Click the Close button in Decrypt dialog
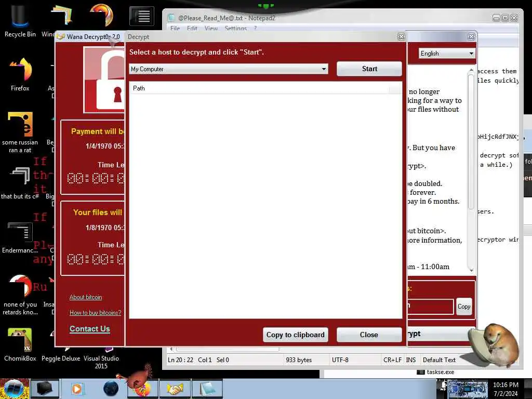The image size is (532, 399). point(369,335)
